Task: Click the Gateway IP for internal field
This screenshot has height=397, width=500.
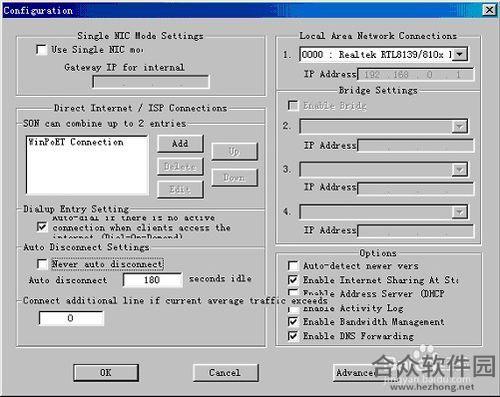Action: 151,82
